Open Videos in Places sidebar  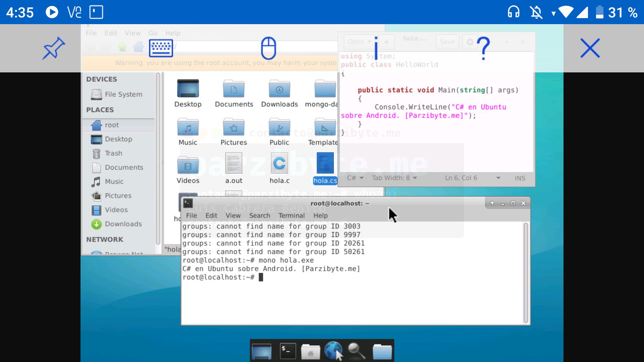coord(110,210)
